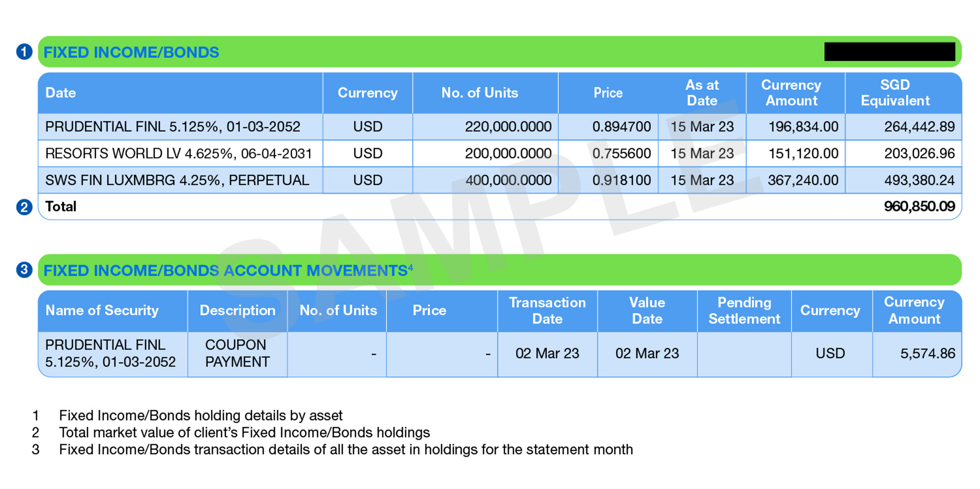Click the 400,000.0000 units value

click(508, 180)
